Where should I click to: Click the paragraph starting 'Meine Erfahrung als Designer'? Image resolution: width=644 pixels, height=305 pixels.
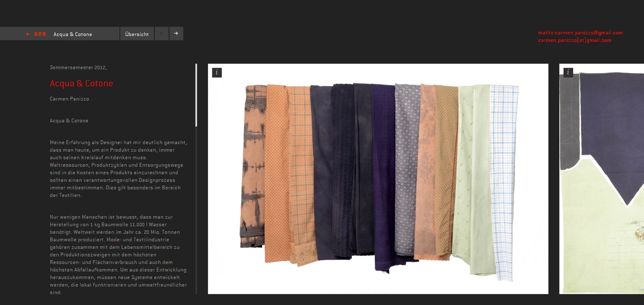coord(118,169)
